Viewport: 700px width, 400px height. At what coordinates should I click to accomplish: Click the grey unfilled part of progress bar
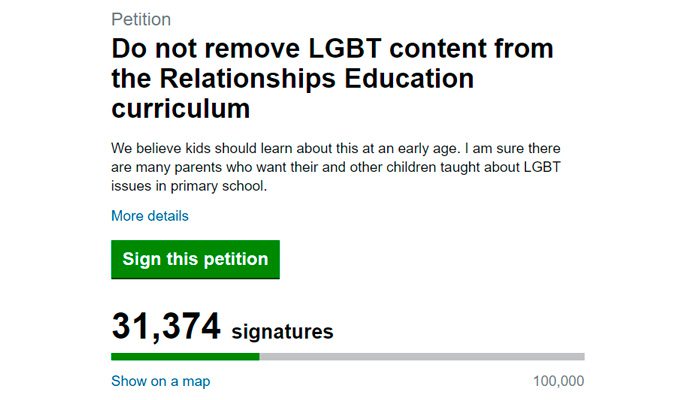420,356
